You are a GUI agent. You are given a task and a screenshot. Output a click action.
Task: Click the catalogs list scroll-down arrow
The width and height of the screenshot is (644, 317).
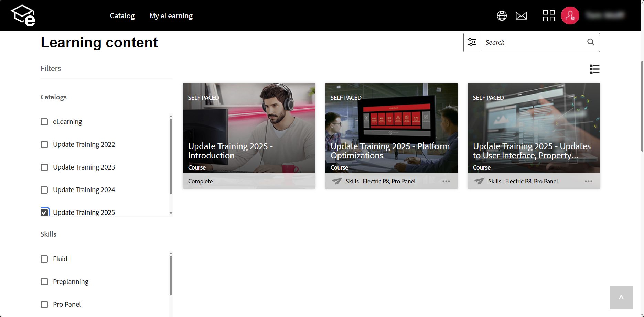(171, 213)
